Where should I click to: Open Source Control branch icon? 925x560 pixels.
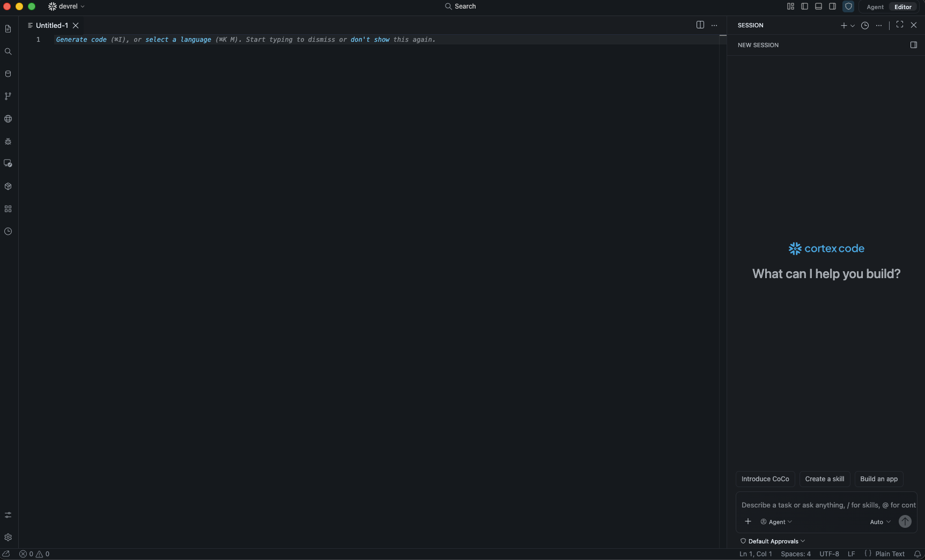pos(8,96)
